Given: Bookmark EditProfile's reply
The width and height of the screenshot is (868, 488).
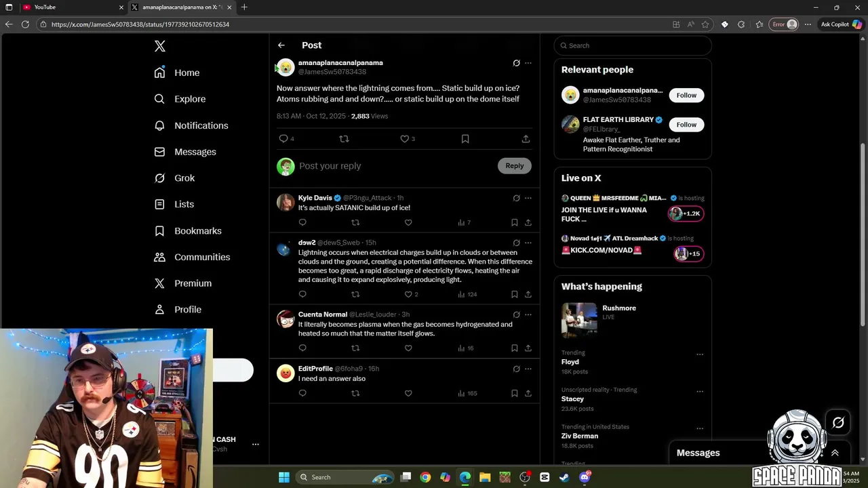Looking at the screenshot, I should click(x=515, y=393).
